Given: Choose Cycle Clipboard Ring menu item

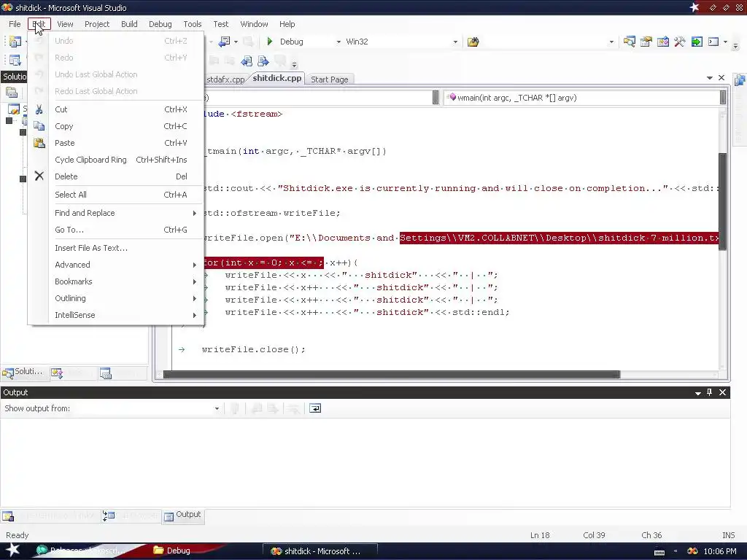Looking at the screenshot, I should [116, 160].
